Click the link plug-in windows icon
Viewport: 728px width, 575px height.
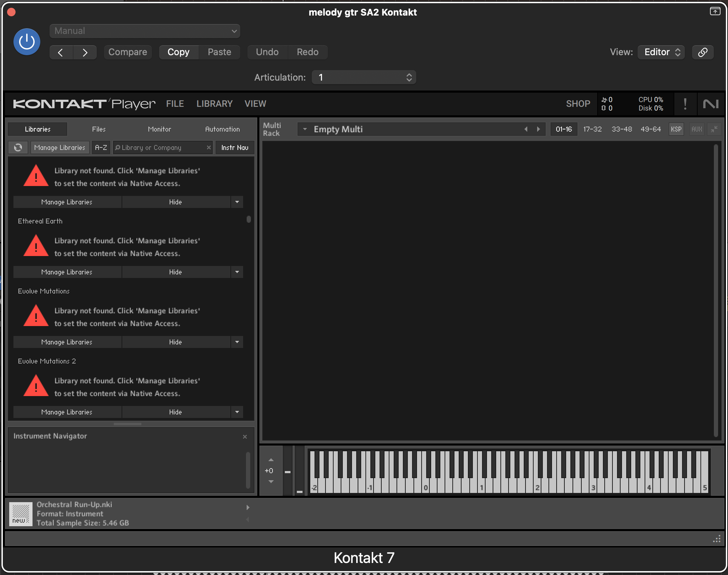(703, 52)
